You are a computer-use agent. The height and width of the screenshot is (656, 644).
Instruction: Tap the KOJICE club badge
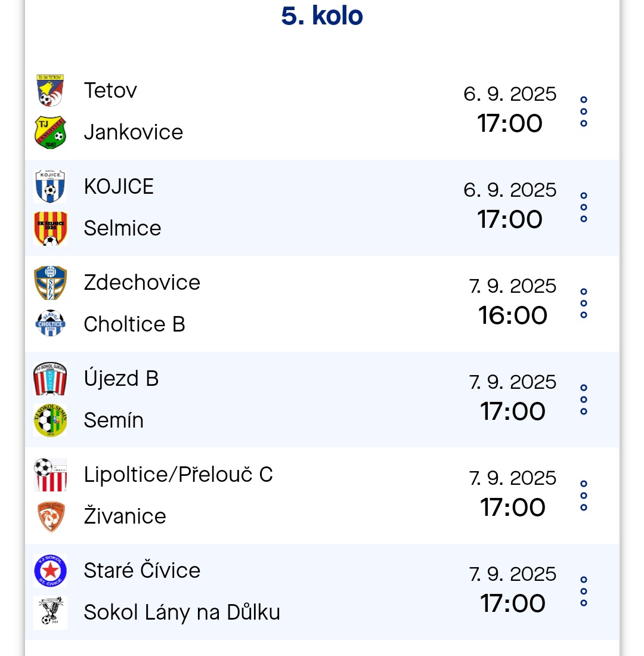[x=50, y=187]
